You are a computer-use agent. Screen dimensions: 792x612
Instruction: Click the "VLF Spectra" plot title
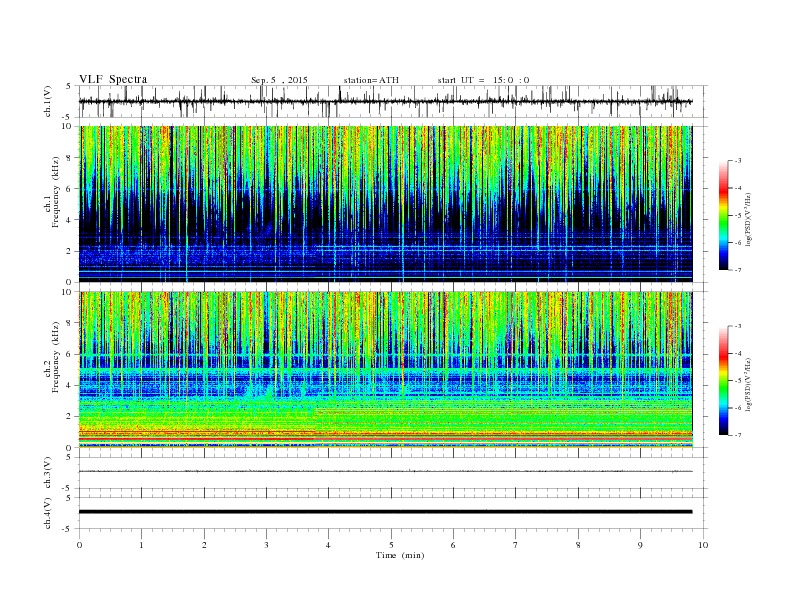[113, 79]
